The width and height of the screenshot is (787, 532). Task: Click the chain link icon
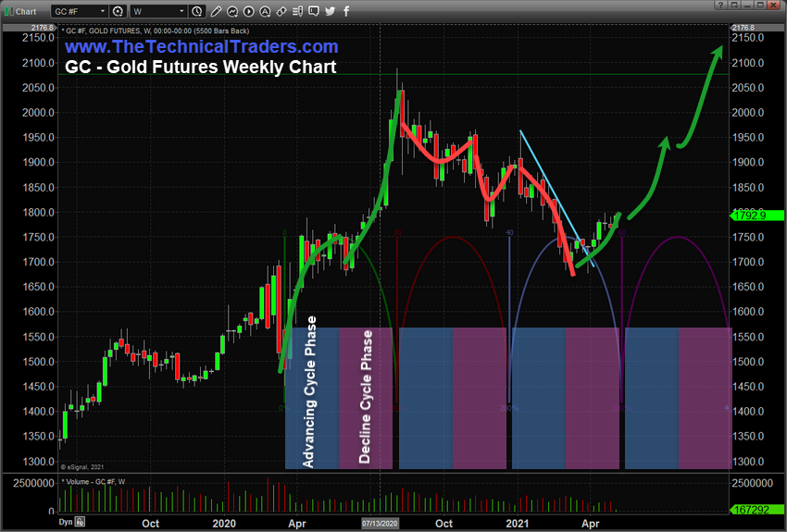(x=281, y=11)
